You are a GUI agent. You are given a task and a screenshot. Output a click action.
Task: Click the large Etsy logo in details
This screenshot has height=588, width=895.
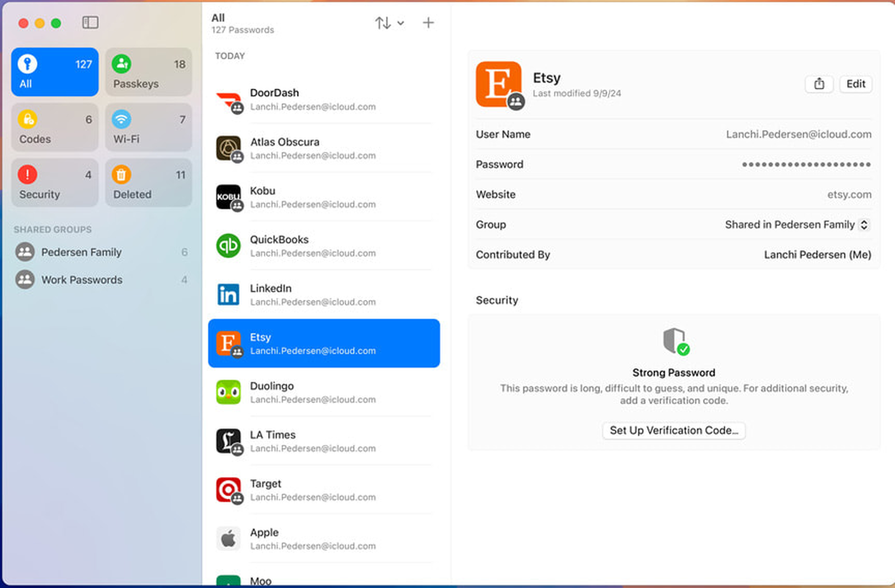tap(498, 84)
